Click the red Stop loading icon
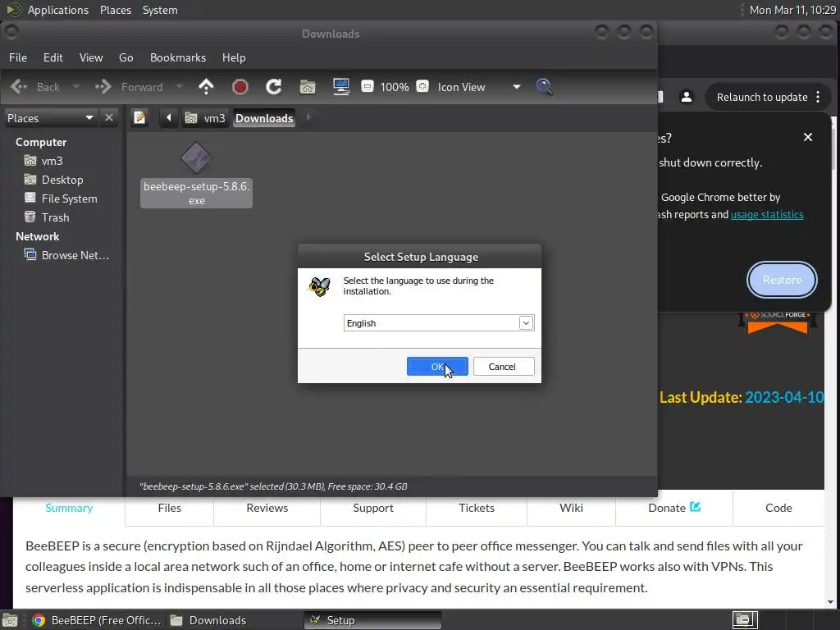 tap(240, 87)
